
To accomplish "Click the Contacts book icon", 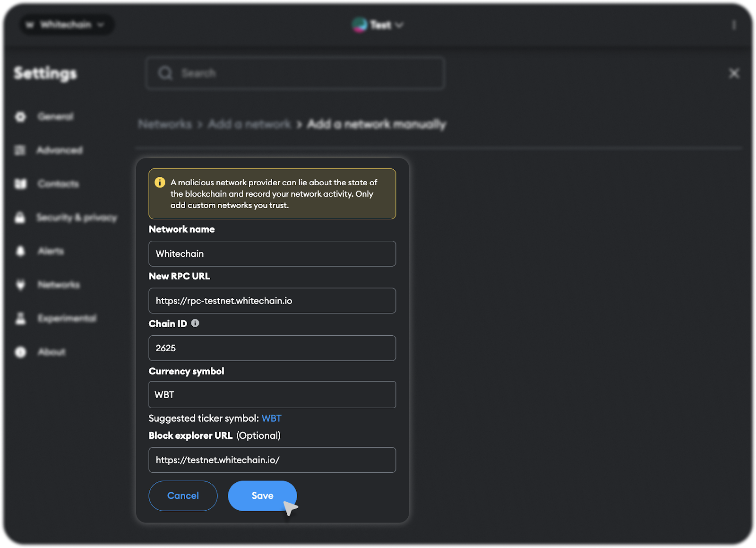I will click(x=20, y=184).
